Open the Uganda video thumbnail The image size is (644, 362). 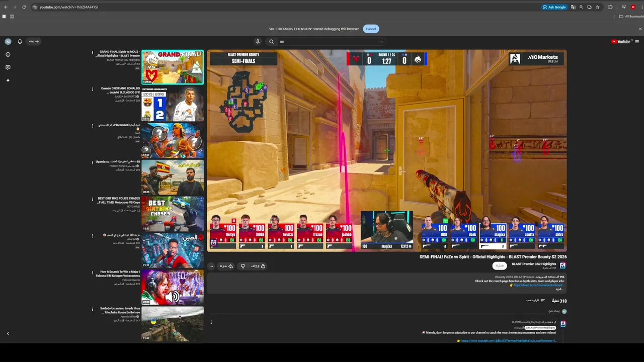(173, 177)
